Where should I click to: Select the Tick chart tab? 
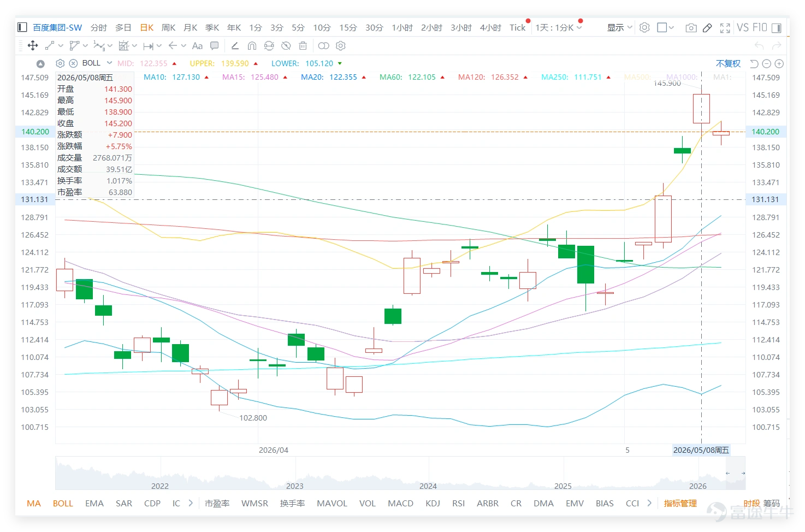tap(518, 27)
